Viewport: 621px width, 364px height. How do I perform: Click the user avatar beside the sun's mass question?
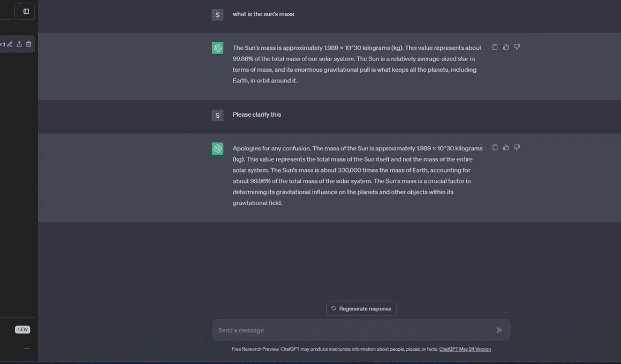point(217,14)
